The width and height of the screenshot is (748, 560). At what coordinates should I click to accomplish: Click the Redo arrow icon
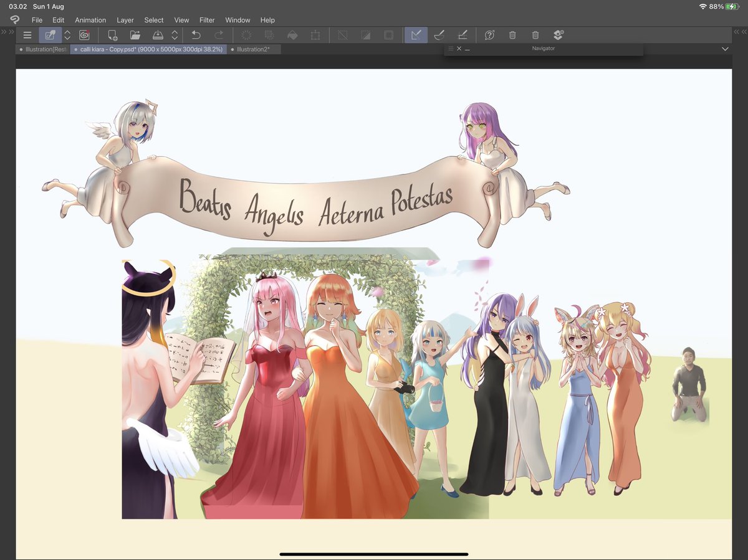[x=219, y=36]
